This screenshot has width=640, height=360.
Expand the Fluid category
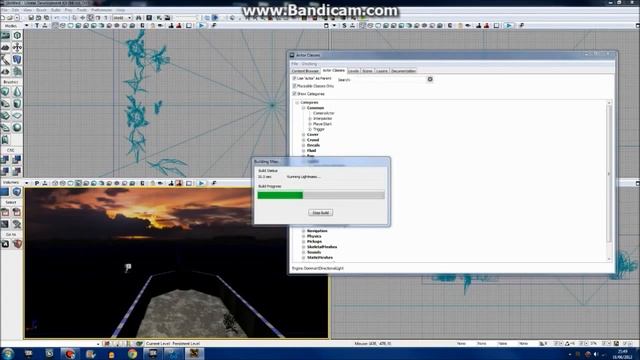tap(303, 150)
